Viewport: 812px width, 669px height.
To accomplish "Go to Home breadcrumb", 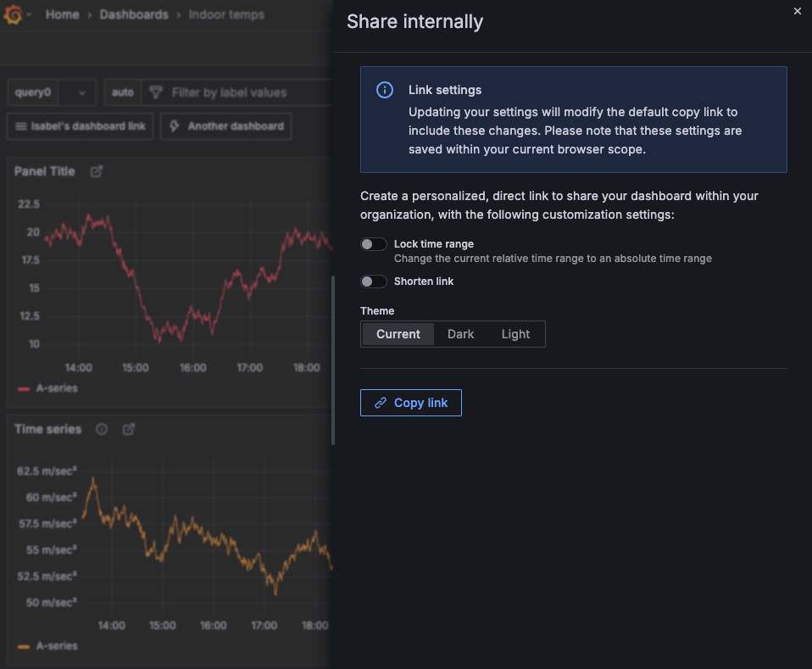I will click(x=62, y=14).
